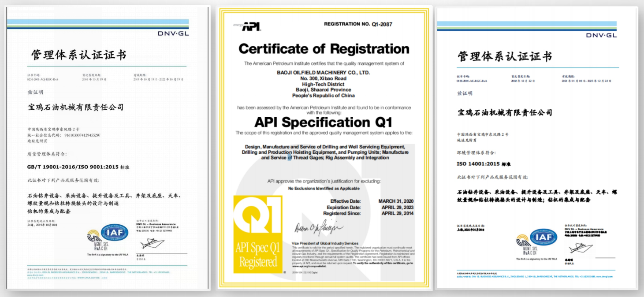Click the Vice President signature on the API certificate

[x=319, y=228]
